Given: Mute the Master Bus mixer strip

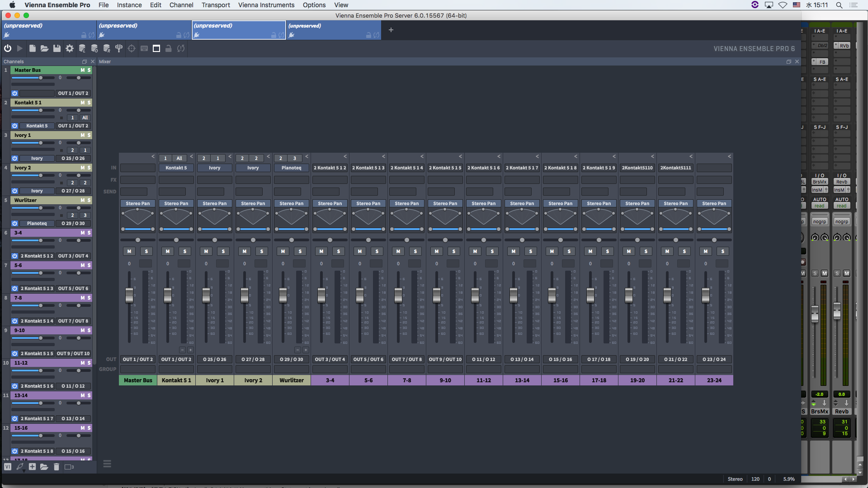Looking at the screenshot, I should click(x=129, y=251).
